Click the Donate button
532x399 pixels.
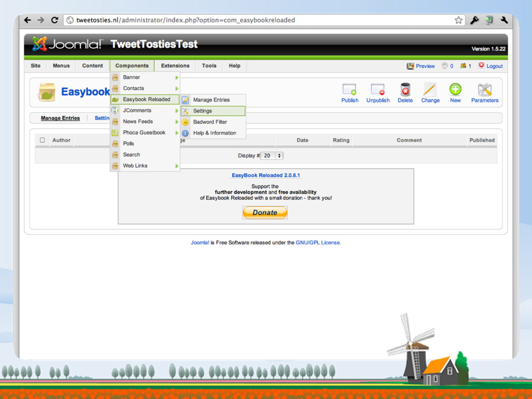265,212
